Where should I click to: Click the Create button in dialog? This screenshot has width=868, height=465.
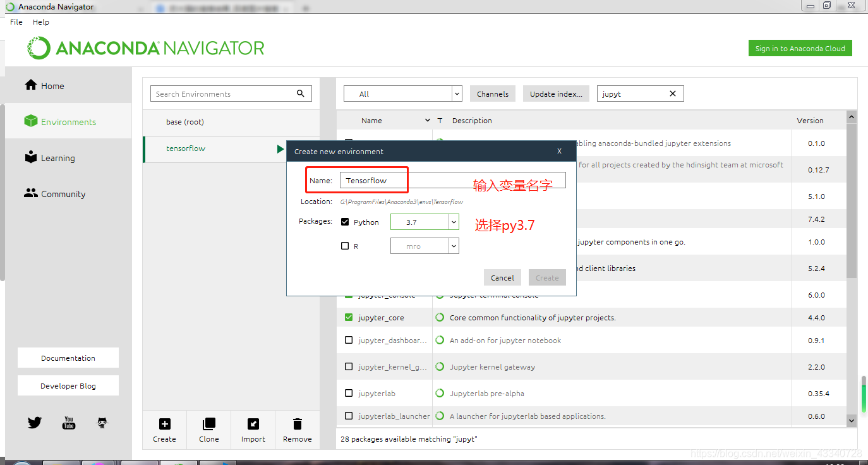pyautogui.click(x=547, y=277)
